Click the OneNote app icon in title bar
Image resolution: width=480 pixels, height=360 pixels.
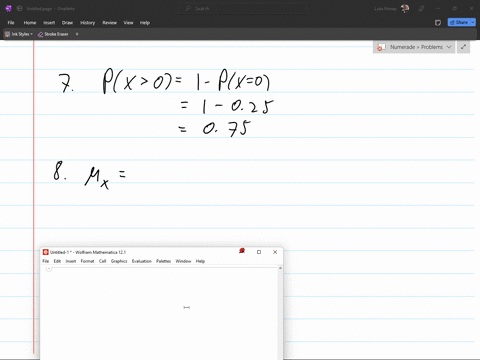pyautogui.click(x=9, y=8)
